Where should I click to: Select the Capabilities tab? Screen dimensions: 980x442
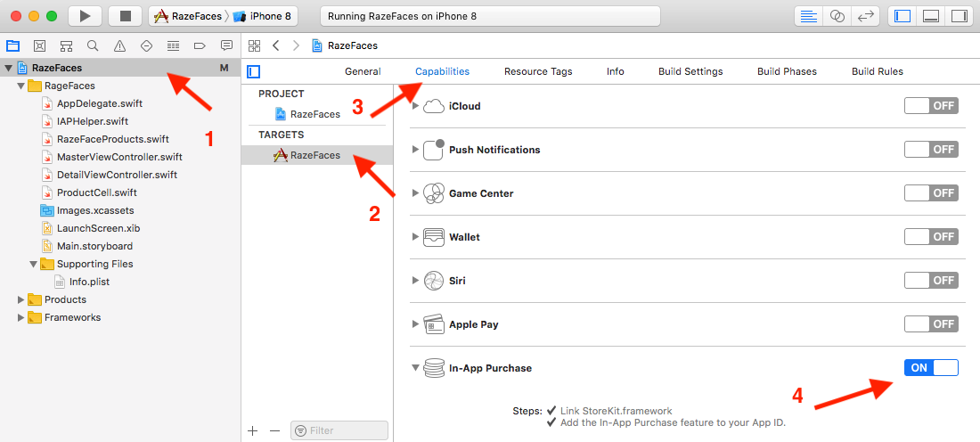(x=443, y=71)
